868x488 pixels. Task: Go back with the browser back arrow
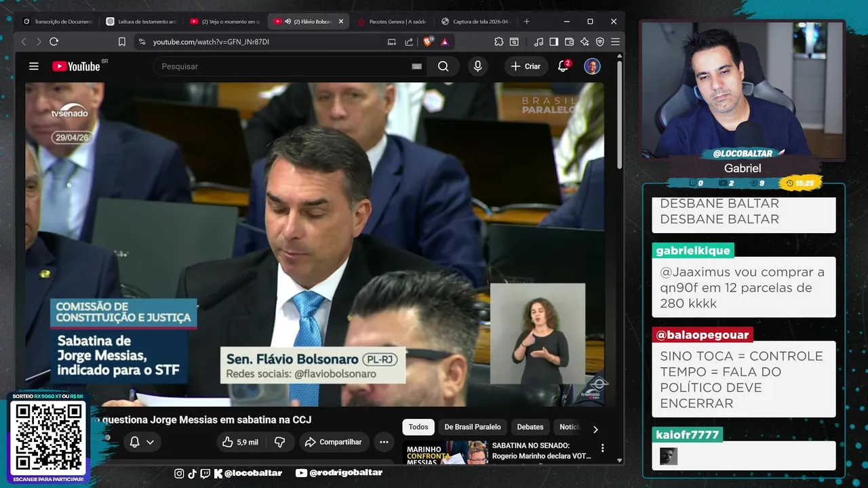(24, 42)
